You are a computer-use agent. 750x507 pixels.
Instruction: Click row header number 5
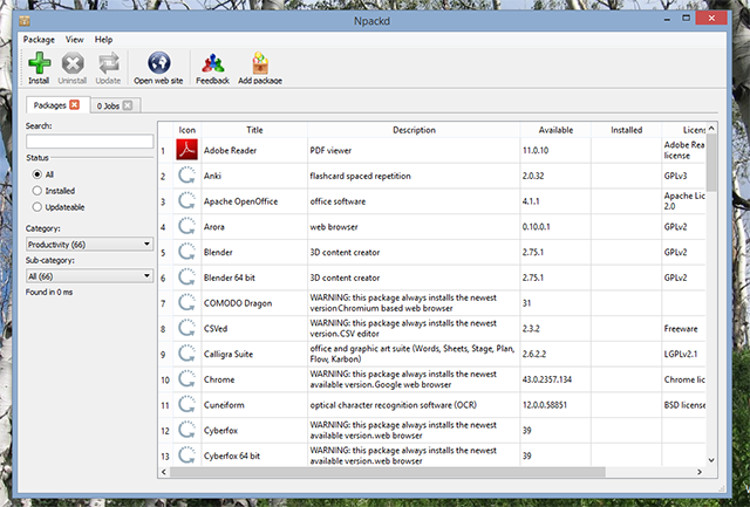163,252
